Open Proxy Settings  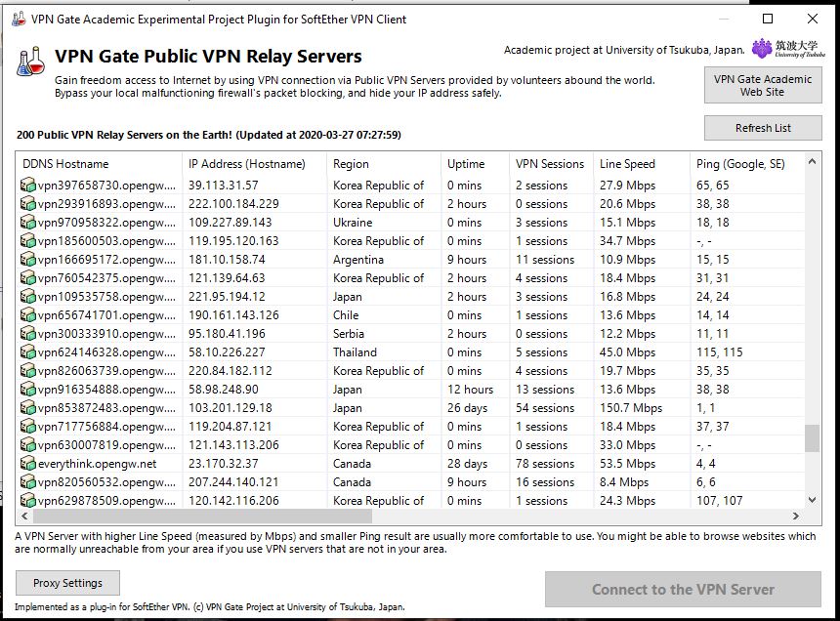pyautogui.click(x=67, y=583)
